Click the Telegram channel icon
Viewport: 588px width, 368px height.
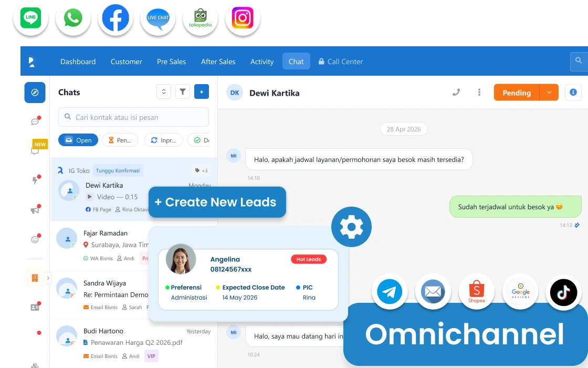(390, 291)
